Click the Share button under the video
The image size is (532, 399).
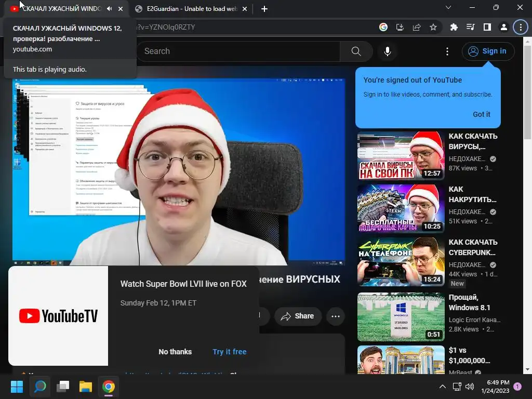click(x=298, y=316)
